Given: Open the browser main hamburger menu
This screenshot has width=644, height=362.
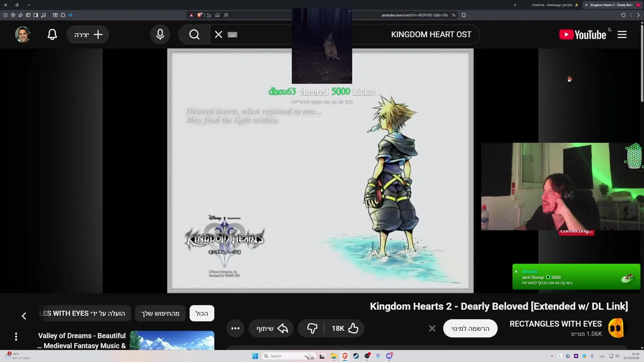Looking at the screenshot, I should pos(6,15).
